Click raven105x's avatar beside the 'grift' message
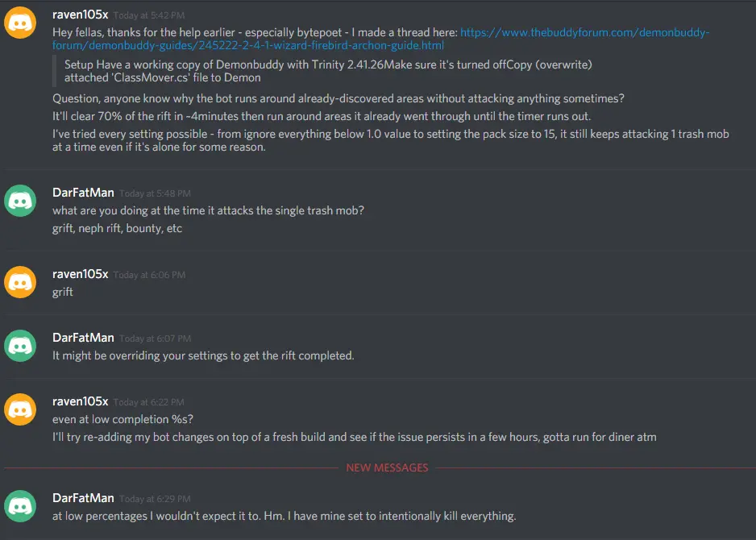The width and height of the screenshot is (756, 540). pos(20,282)
